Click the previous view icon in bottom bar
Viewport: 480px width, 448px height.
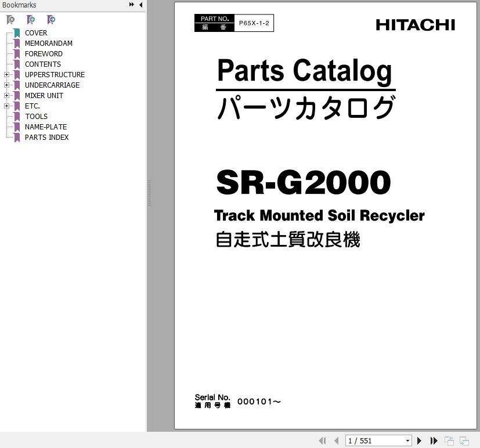click(449, 440)
